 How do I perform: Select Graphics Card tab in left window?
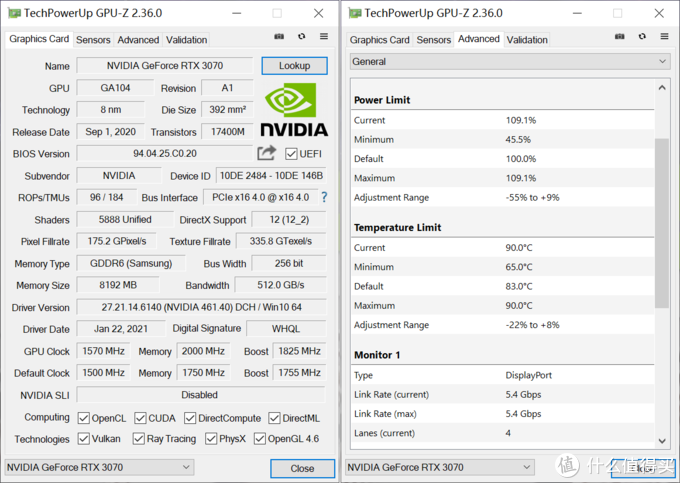coord(39,39)
